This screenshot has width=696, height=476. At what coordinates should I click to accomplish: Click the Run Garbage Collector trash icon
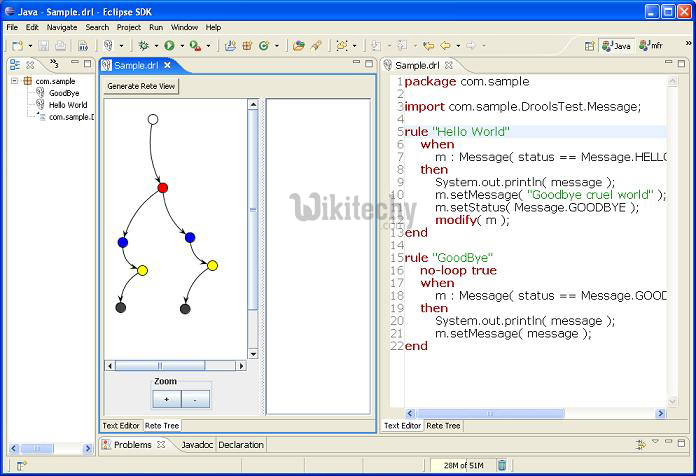(502, 465)
